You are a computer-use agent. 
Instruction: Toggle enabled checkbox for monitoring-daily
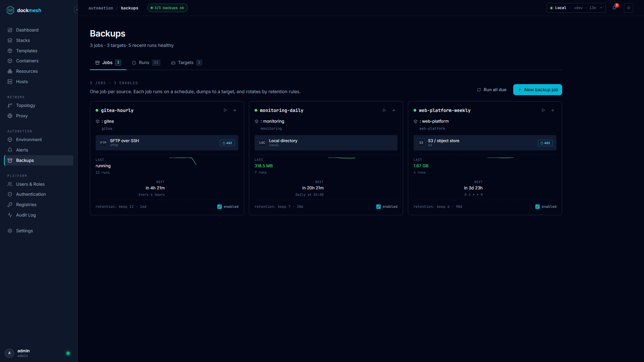(x=378, y=207)
